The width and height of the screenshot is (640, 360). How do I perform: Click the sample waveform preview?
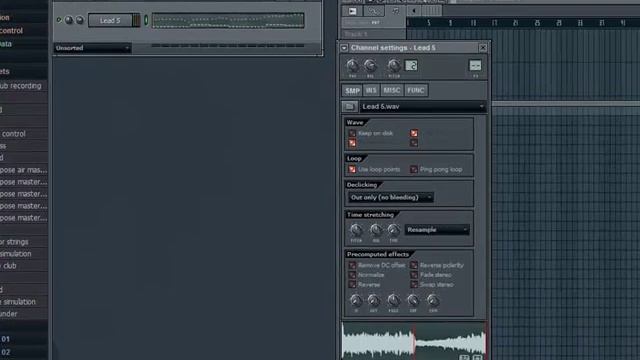pos(414,341)
